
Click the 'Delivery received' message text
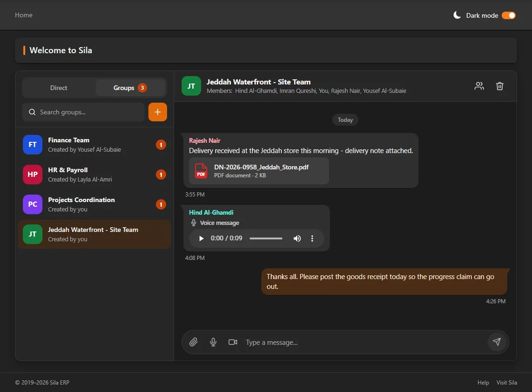click(x=301, y=151)
